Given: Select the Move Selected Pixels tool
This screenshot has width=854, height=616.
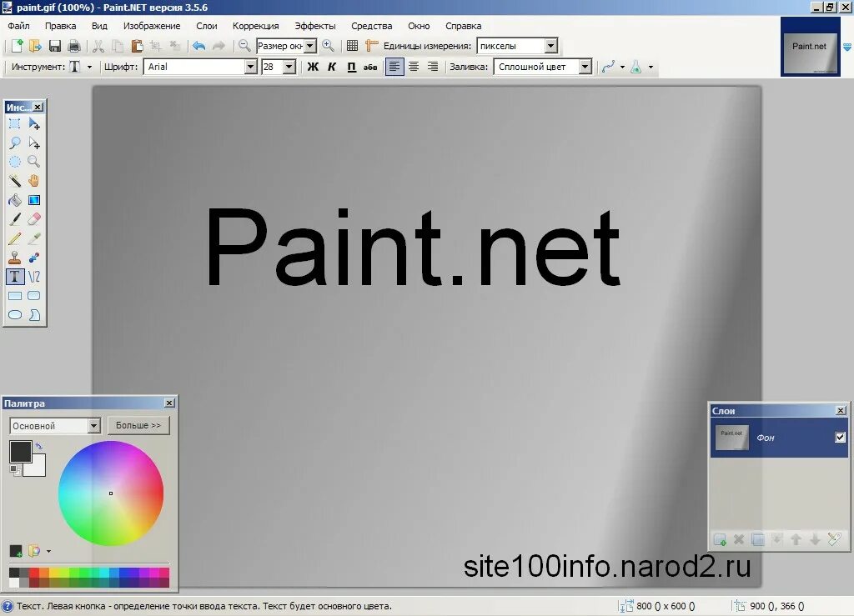Looking at the screenshot, I should (33, 124).
